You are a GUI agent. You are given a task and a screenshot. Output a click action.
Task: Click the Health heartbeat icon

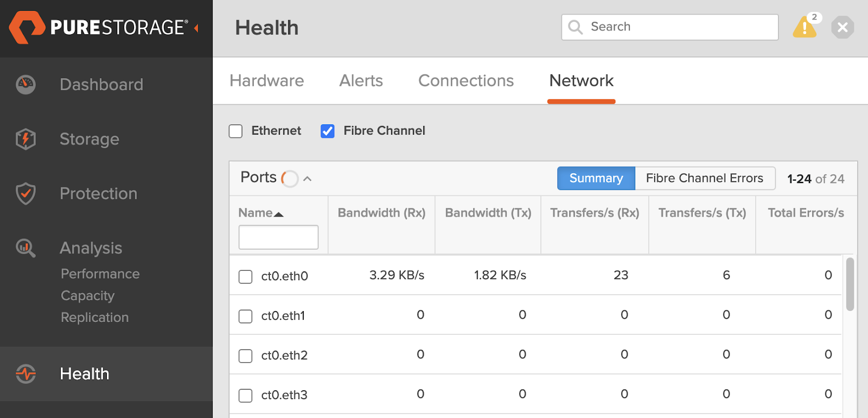(25, 373)
